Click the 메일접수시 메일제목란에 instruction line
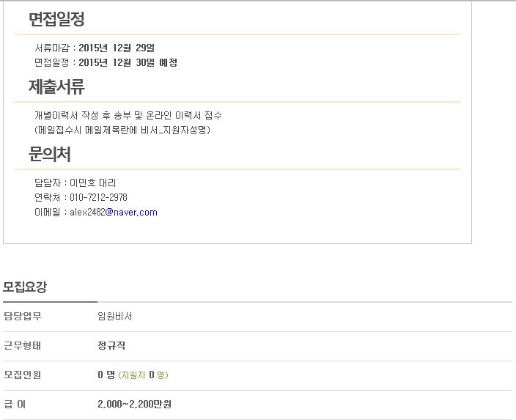 coord(122,130)
